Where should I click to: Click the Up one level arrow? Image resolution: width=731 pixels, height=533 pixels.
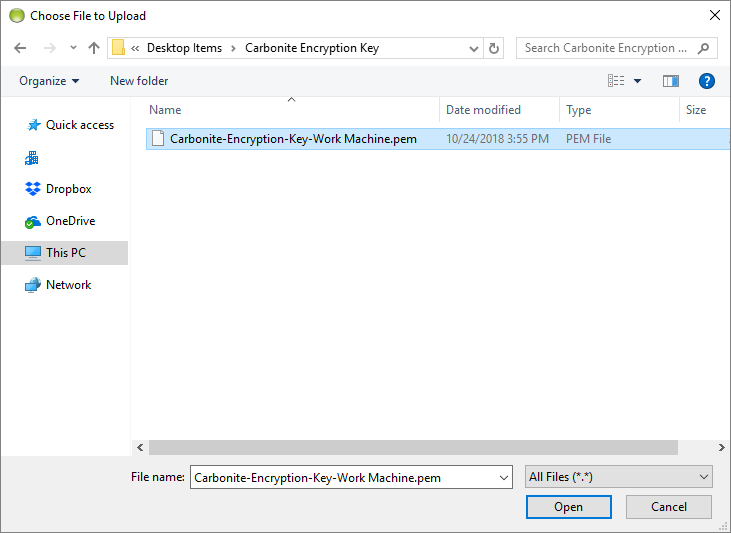(94, 48)
